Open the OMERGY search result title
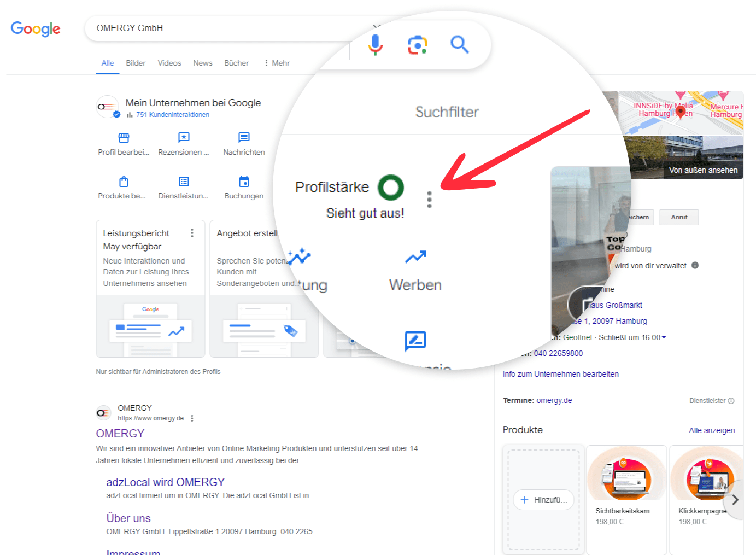This screenshot has width=756, height=555. 120,434
